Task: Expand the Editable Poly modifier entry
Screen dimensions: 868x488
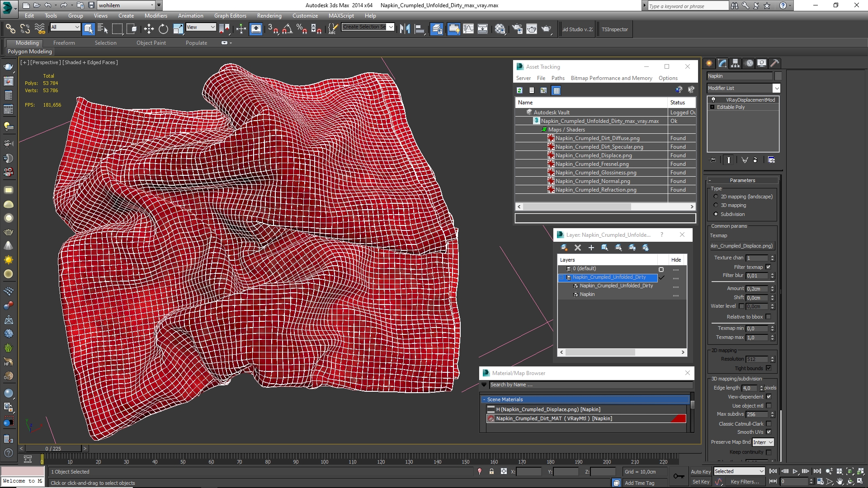Action: (712, 107)
